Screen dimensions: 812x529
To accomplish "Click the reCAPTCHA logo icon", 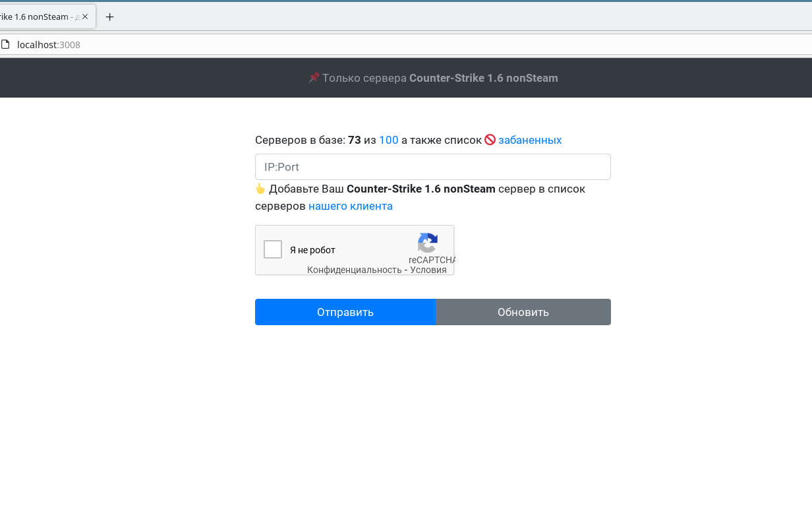I will [x=428, y=243].
